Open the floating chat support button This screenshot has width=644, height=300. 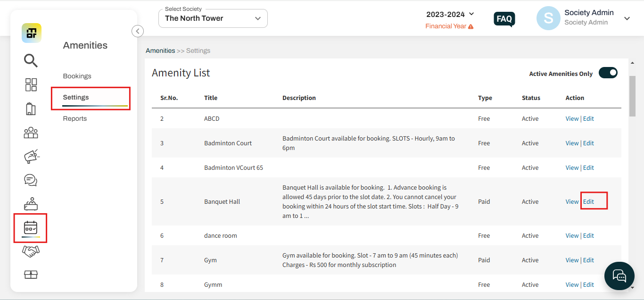pyautogui.click(x=619, y=276)
